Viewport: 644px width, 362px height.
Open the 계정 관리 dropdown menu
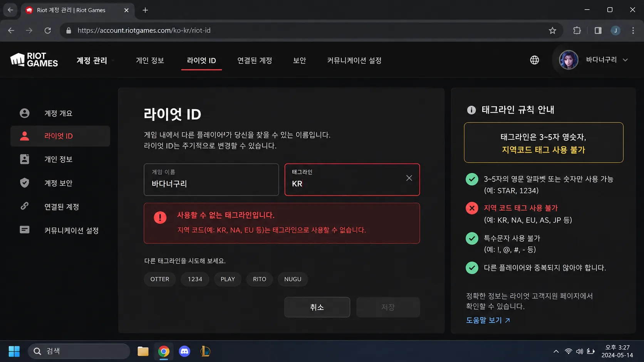(x=96, y=60)
